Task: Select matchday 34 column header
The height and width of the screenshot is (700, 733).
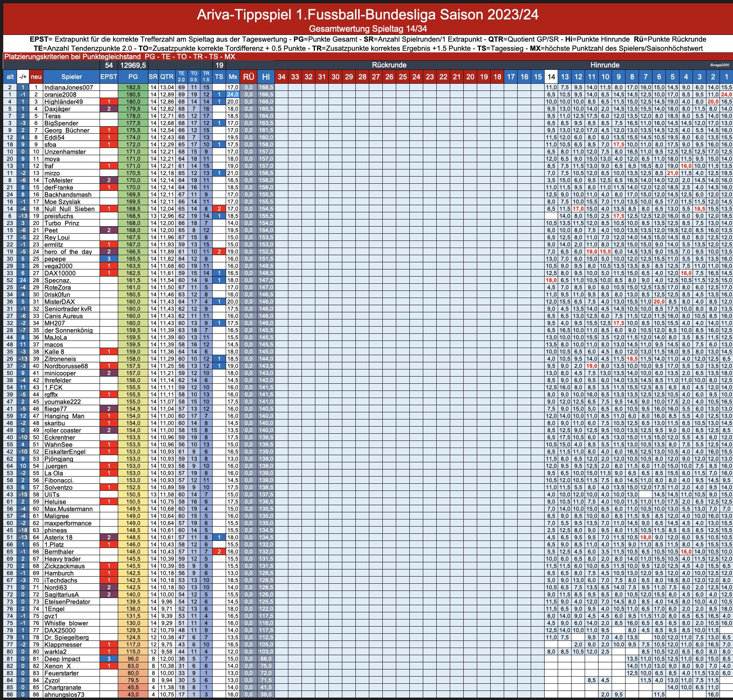Action: pos(282,77)
